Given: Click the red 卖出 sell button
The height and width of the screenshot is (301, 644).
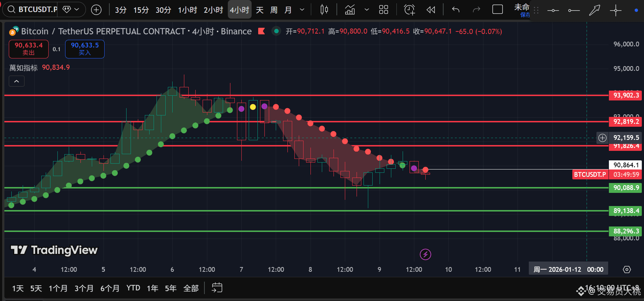Looking at the screenshot, I should click(x=29, y=49).
